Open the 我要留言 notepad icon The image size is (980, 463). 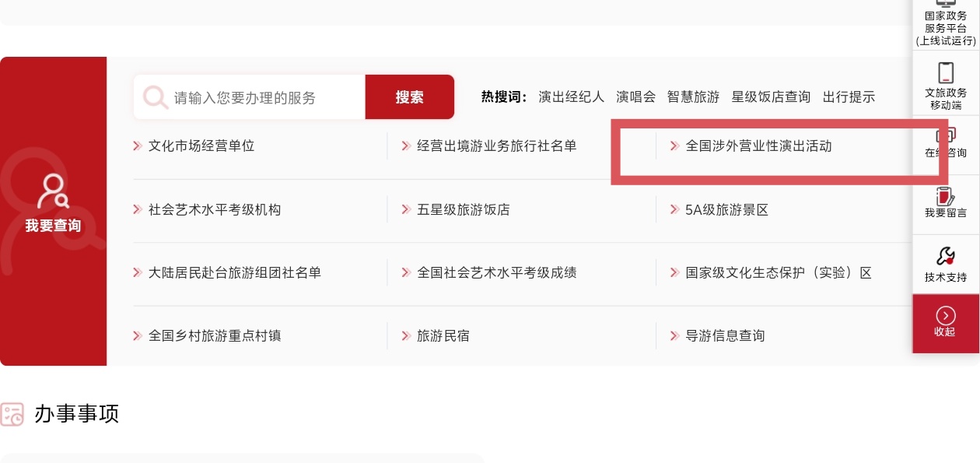coord(946,195)
